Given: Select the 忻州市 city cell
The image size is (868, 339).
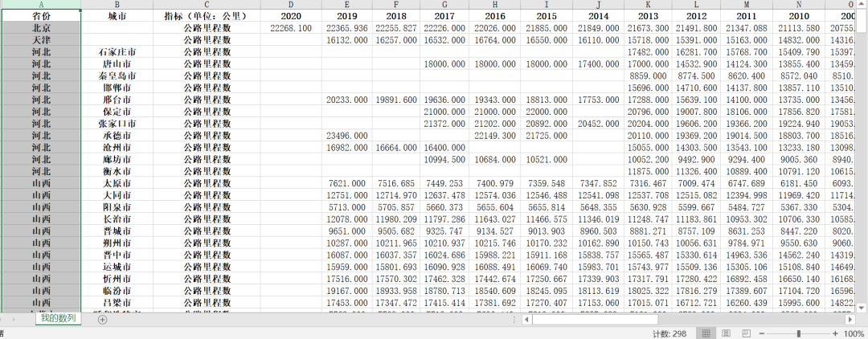Looking at the screenshot, I should point(117,280).
